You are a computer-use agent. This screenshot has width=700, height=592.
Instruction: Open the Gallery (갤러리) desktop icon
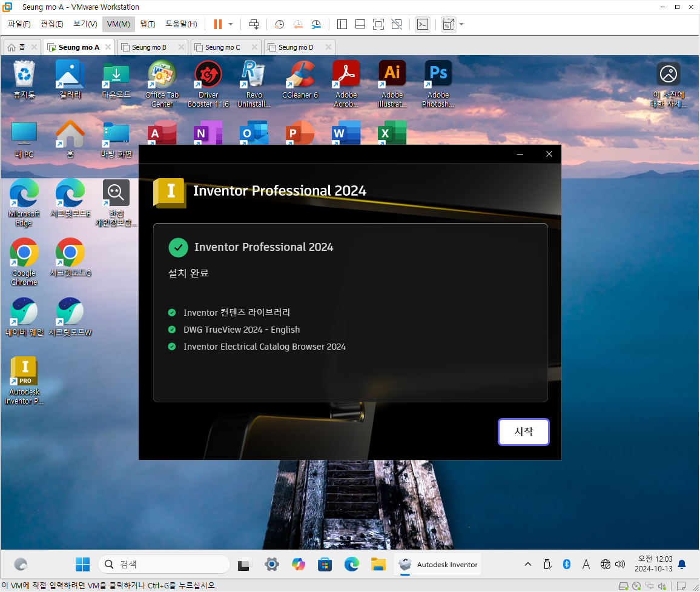tap(70, 79)
